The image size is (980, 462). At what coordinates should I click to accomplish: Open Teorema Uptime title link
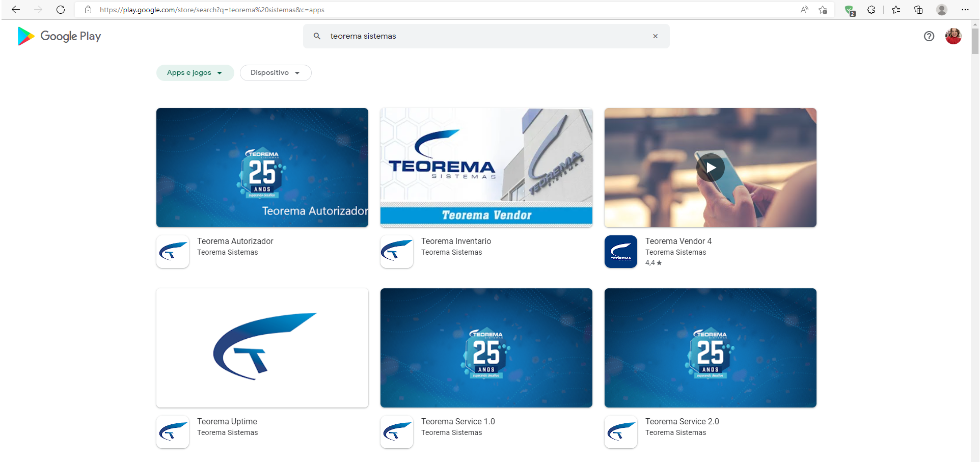tap(227, 422)
